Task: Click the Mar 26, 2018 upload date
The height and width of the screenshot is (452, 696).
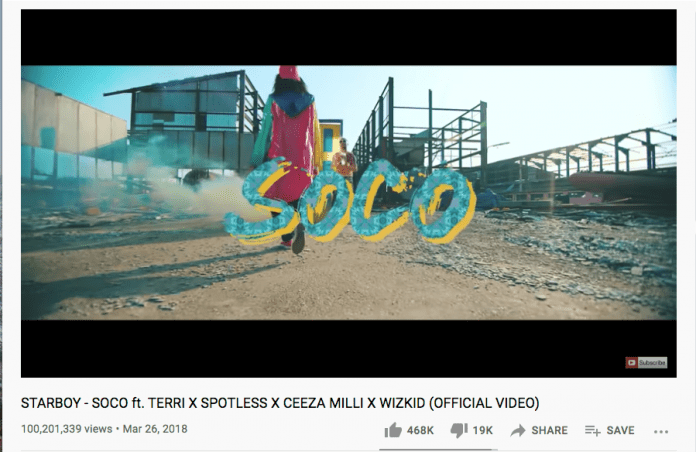Action: pyautogui.click(x=155, y=429)
